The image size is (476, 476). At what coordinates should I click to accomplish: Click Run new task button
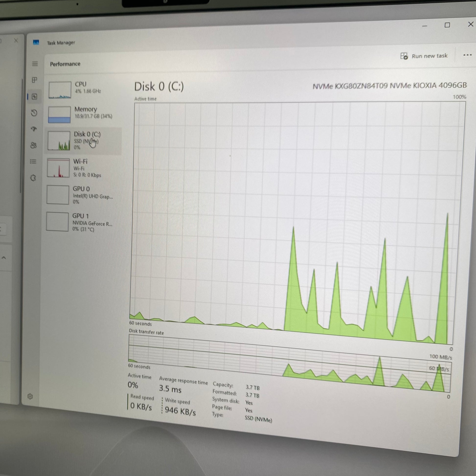tap(424, 56)
